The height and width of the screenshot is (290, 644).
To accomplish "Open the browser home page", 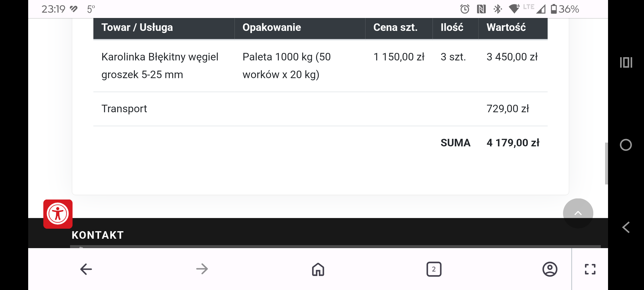I will coord(318,269).
